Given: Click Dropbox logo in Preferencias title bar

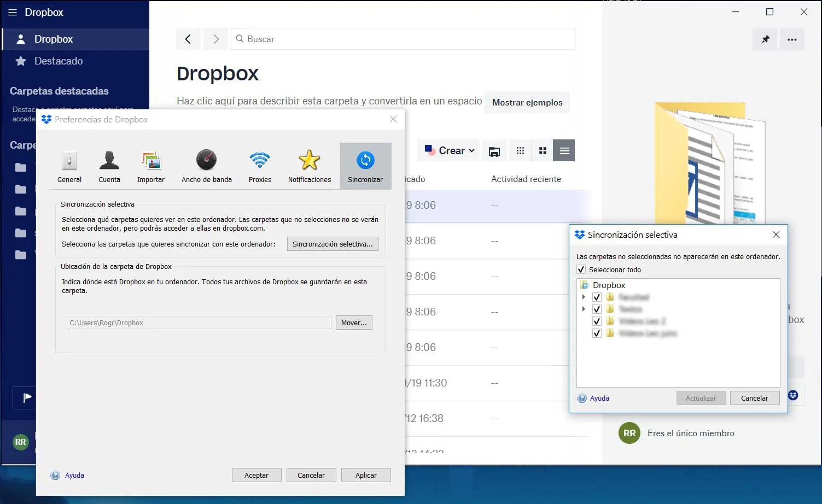Looking at the screenshot, I should (x=46, y=119).
